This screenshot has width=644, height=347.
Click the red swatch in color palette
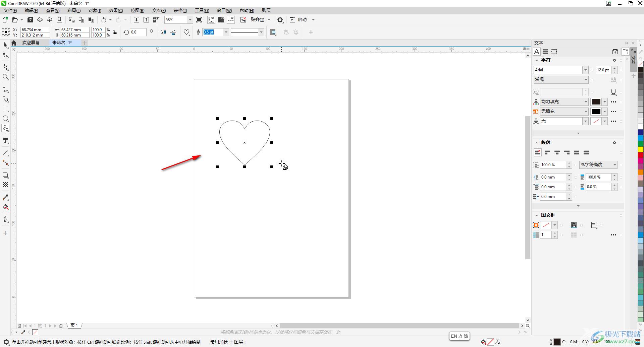pyautogui.click(x=641, y=155)
